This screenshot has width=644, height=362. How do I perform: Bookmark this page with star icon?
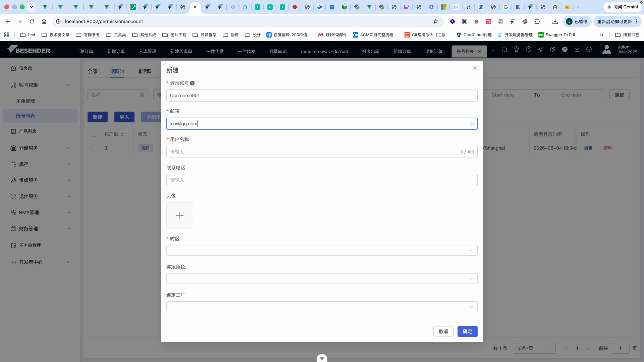tap(436, 21)
